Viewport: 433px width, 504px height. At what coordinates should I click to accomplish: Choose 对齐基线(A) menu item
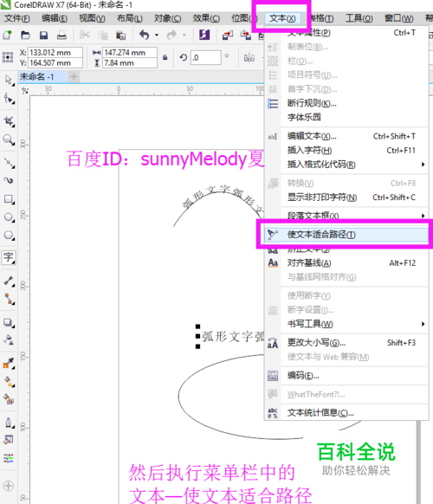346,263
